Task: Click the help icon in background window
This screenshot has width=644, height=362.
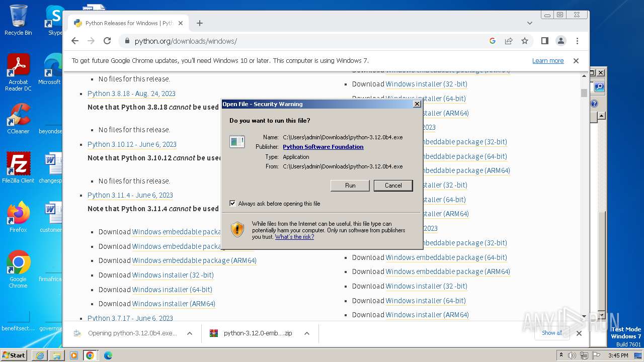Action: tap(594, 104)
